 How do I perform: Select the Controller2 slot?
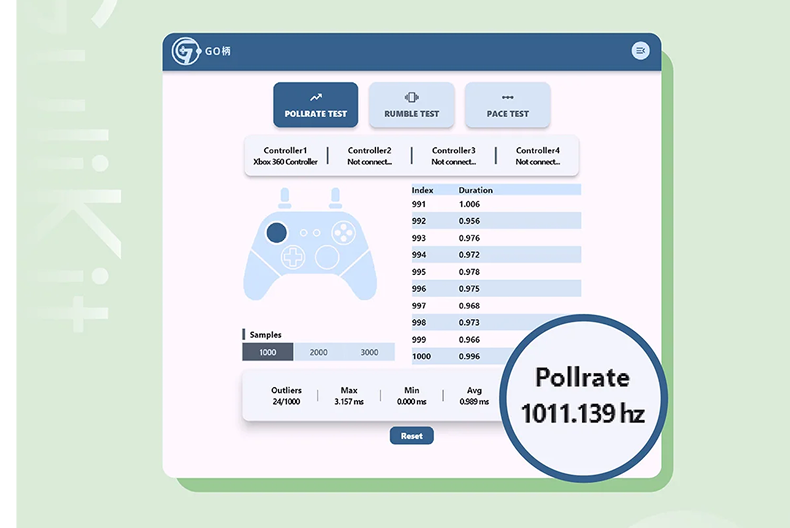pos(369,156)
